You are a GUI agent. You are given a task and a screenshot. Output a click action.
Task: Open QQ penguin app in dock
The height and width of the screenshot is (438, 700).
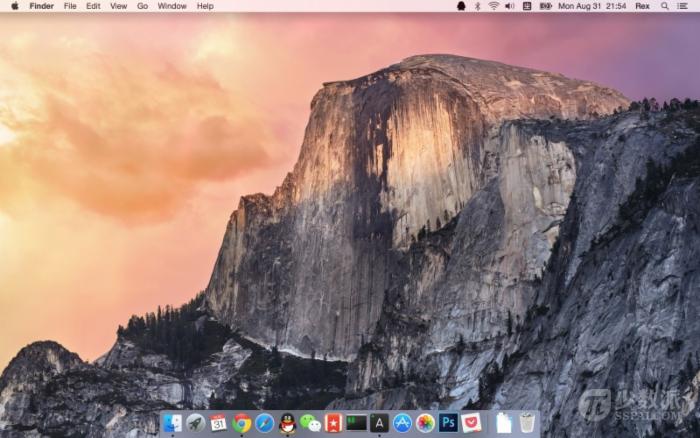[x=288, y=423]
